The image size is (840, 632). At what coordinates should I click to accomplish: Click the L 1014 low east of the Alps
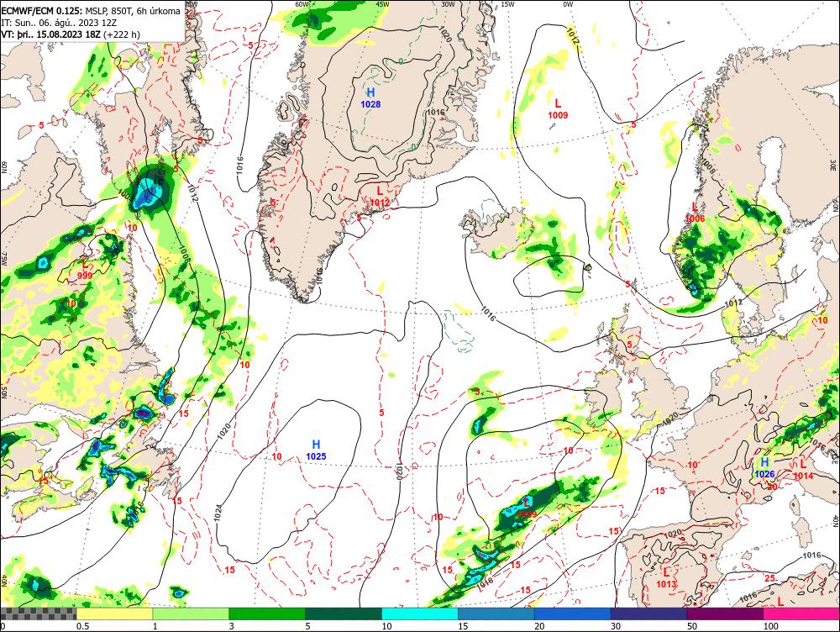point(803,470)
